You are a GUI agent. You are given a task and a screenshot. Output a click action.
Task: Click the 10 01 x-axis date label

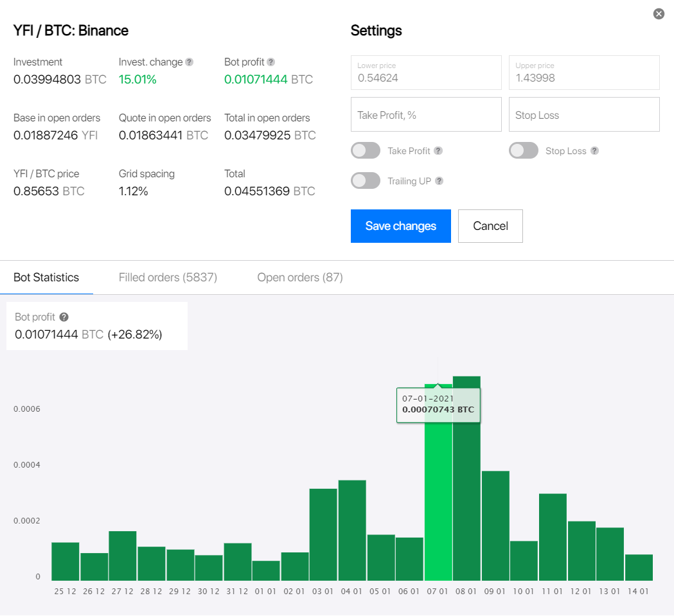click(x=524, y=592)
